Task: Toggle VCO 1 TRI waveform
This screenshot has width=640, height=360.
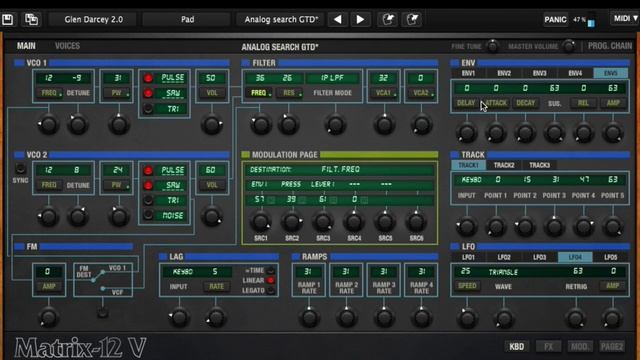Action: click(148, 109)
